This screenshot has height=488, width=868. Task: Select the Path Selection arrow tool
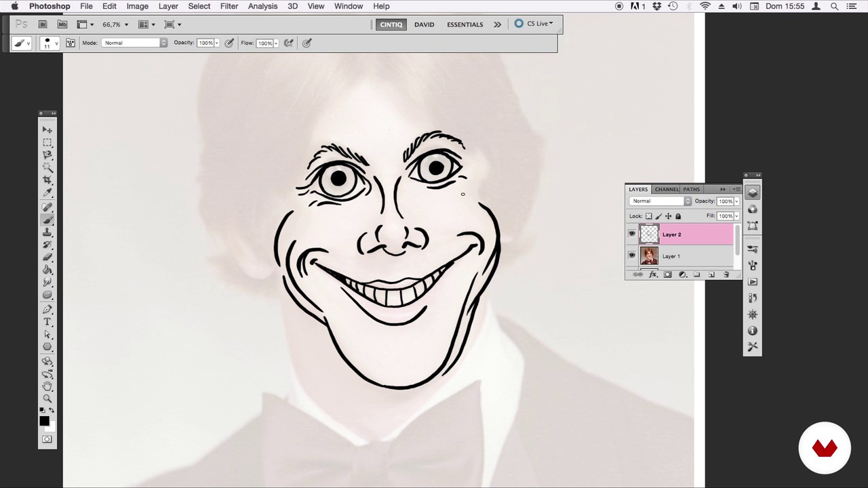pyautogui.click(x=47, y=335)
